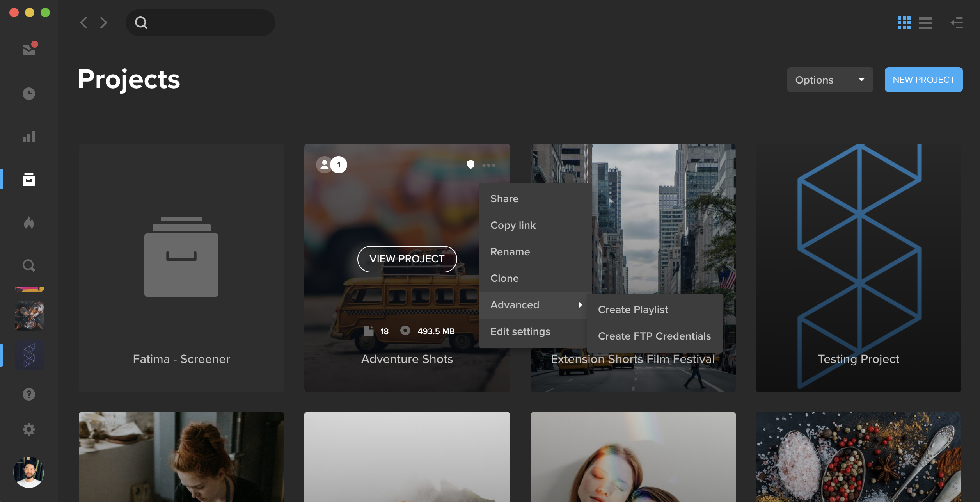The height and width of the screenshot is (502, 980).
Task: Click the Projects page heading
Action: tap(129, 80)
